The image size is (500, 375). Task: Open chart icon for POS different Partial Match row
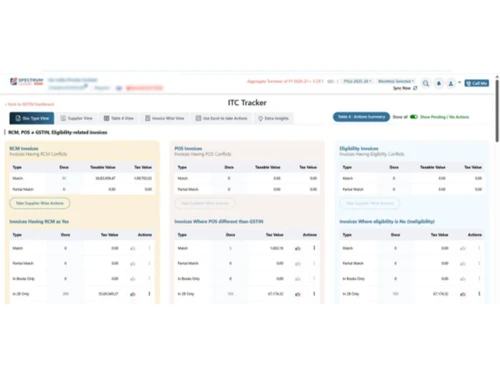coord(298,264)
